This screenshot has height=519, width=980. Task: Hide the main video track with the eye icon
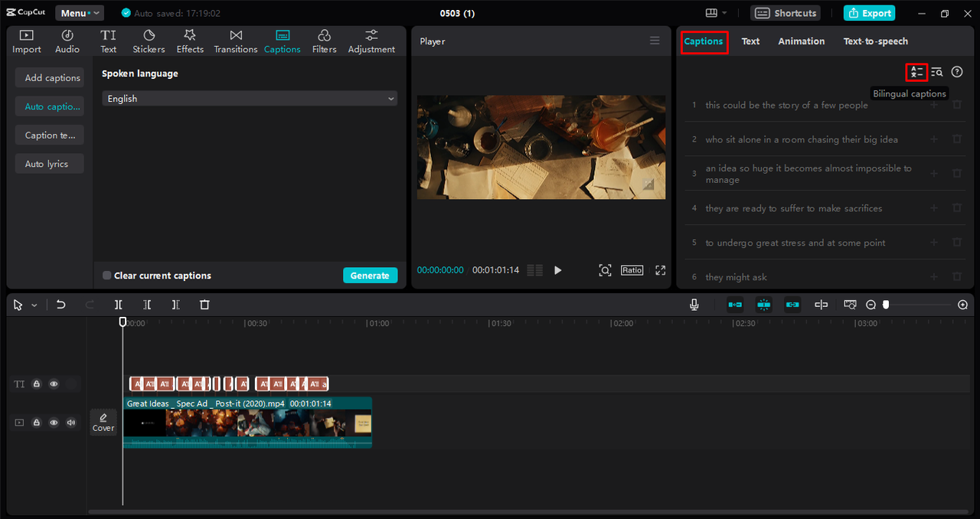54,423
